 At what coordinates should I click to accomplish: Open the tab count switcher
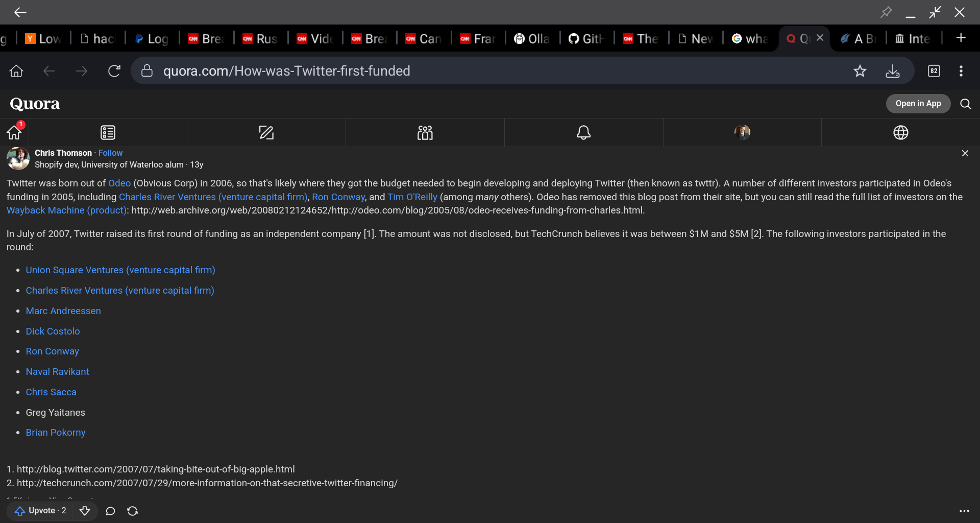tap(934, 71)
